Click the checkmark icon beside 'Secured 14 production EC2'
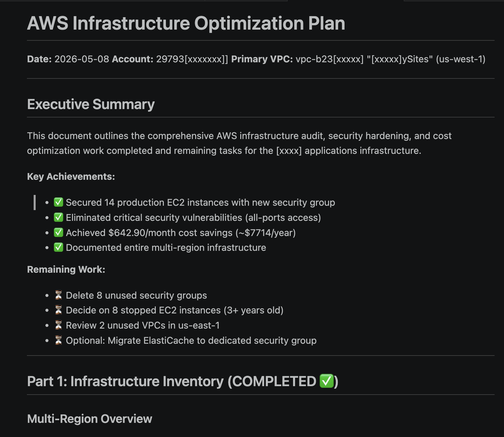504x437 pixels. pyautogui.click(x=59, y=202)
